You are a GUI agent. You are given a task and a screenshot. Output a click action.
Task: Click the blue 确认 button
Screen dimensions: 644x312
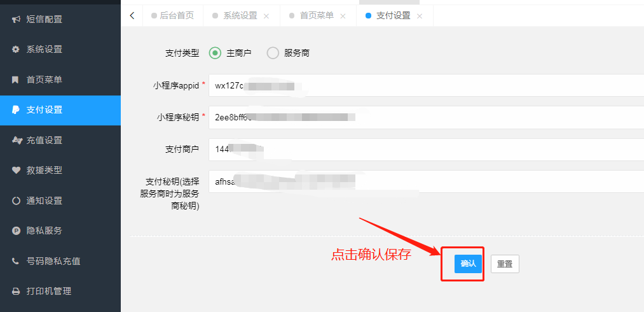[468, 264]
